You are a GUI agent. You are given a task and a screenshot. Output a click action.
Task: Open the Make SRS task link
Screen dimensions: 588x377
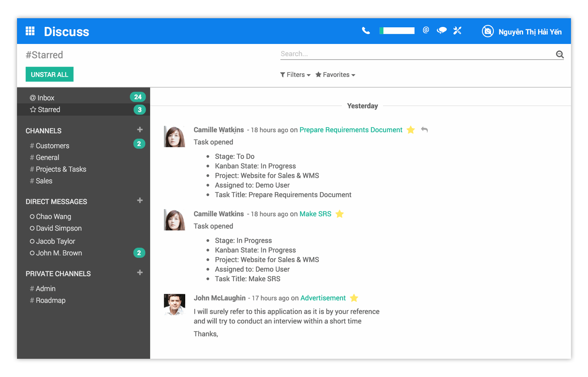coord(315,214)
